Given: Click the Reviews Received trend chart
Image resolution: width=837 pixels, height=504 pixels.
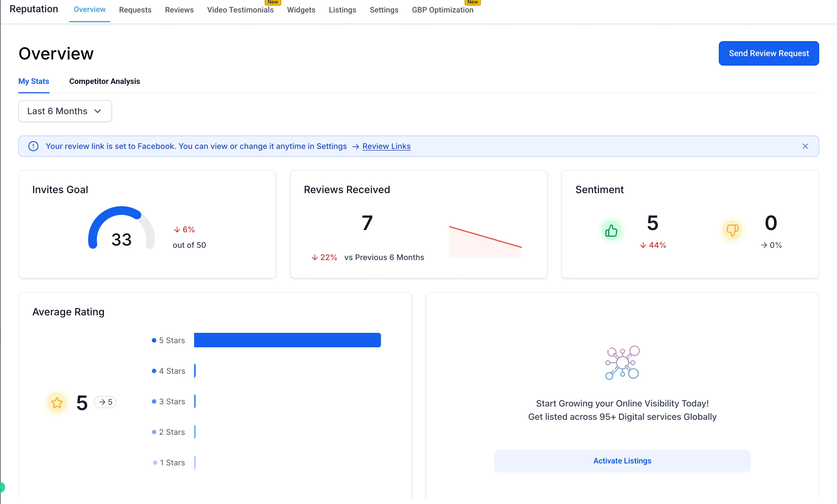Looking at the screenshot, I should pyautogui.click(x=485, y=242).
